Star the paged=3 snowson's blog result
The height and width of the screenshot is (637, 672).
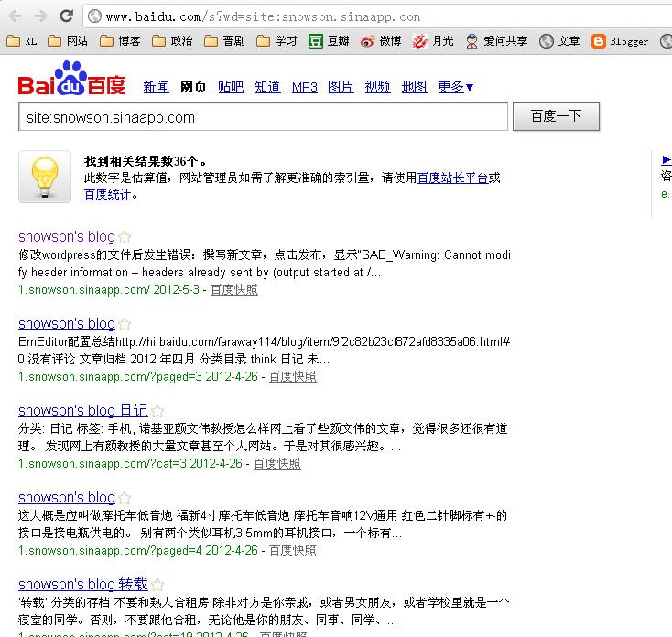(125, 324)
